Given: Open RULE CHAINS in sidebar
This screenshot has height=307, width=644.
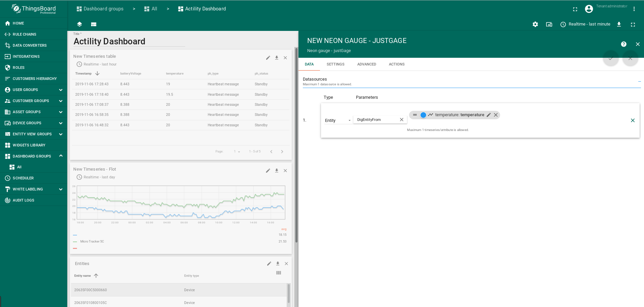Looking at the screenshot, I should [x=34, y=34].
